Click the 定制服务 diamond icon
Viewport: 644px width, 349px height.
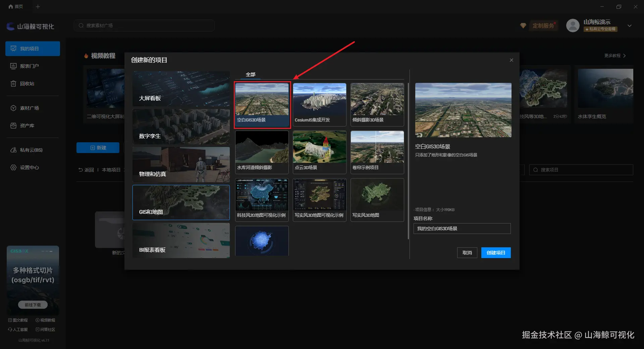pyautogui.click(x=523, y=26)
